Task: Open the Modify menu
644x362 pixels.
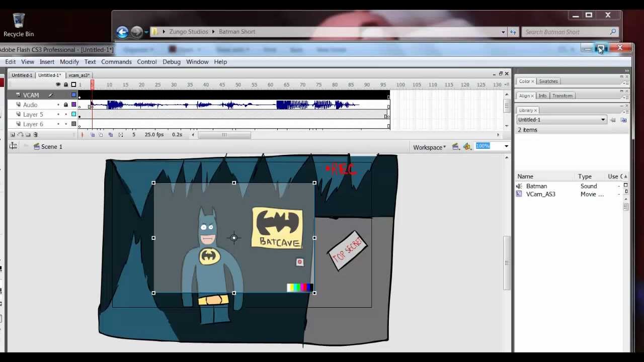Action: pos(69,62)
